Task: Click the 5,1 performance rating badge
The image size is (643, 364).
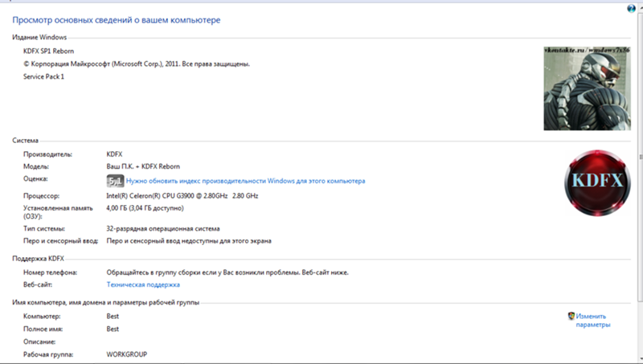Action: (x=115, y=181)
